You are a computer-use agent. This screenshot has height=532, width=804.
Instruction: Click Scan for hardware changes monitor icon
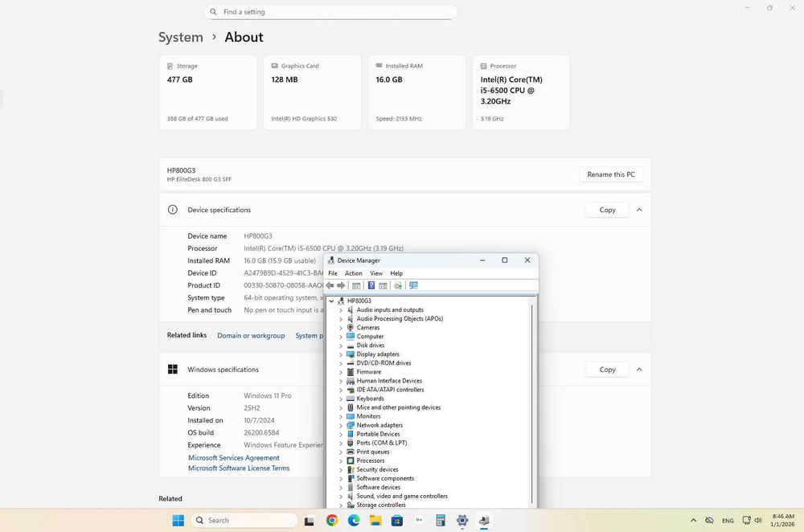point(414,285)
